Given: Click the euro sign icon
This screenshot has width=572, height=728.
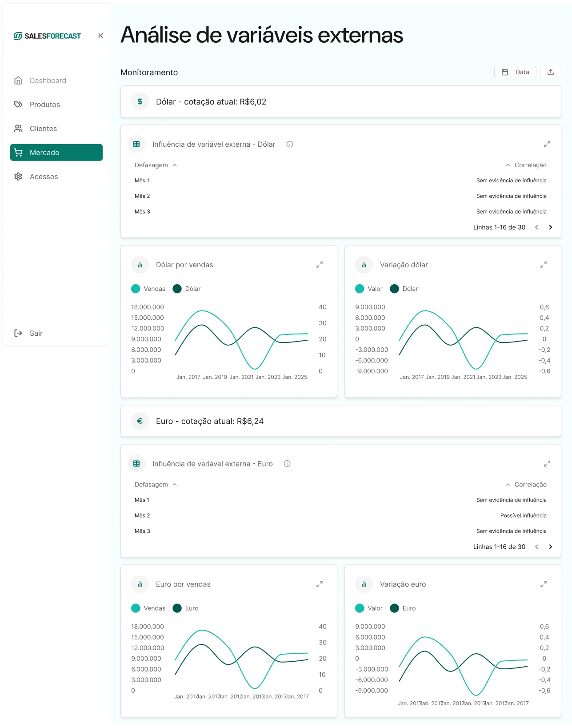Looking at the screenshot, I should click(140, 421).
